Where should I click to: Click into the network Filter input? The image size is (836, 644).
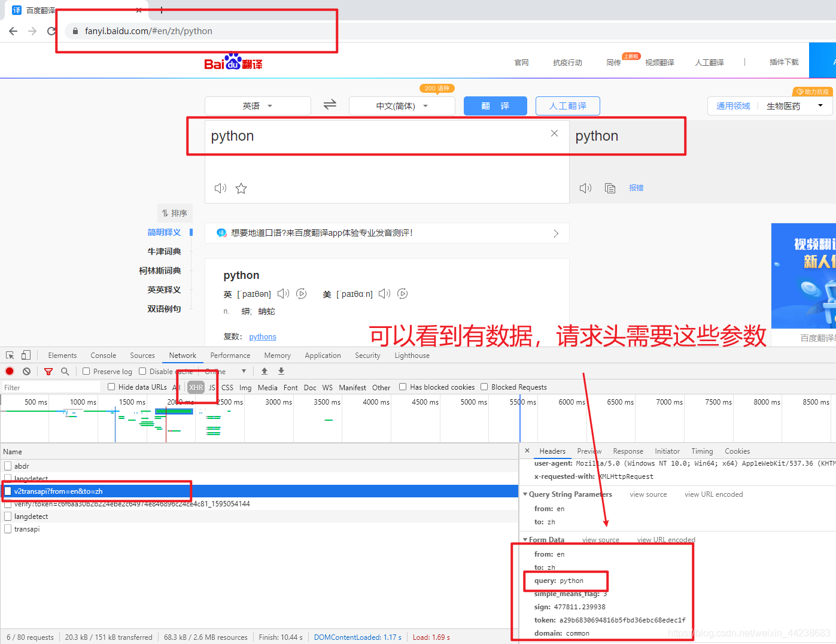[x=51, y=387]
